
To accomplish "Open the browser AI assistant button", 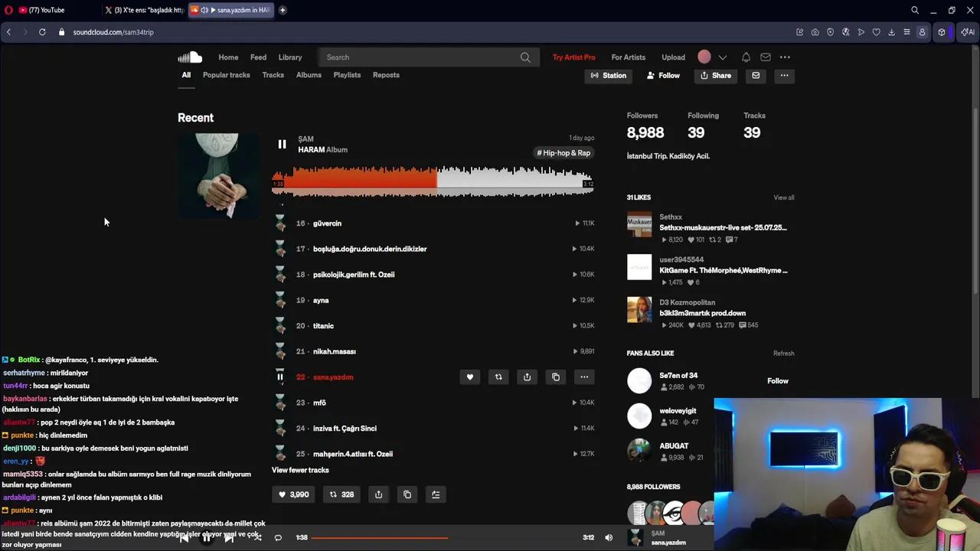I will 968,32.
